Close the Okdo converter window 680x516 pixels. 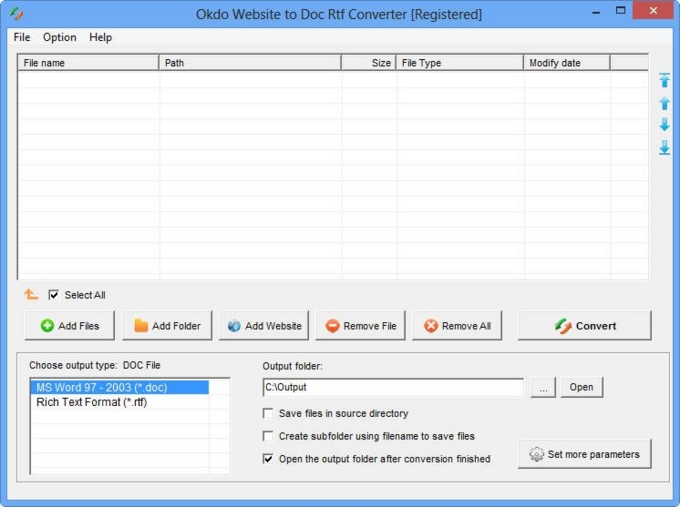653,10
